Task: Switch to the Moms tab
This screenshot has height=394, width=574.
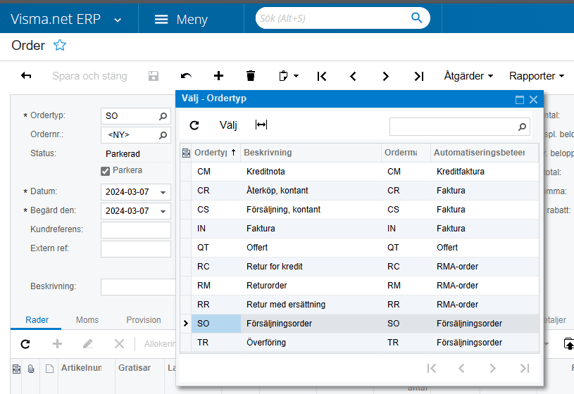Action: (x=87, y=320)
